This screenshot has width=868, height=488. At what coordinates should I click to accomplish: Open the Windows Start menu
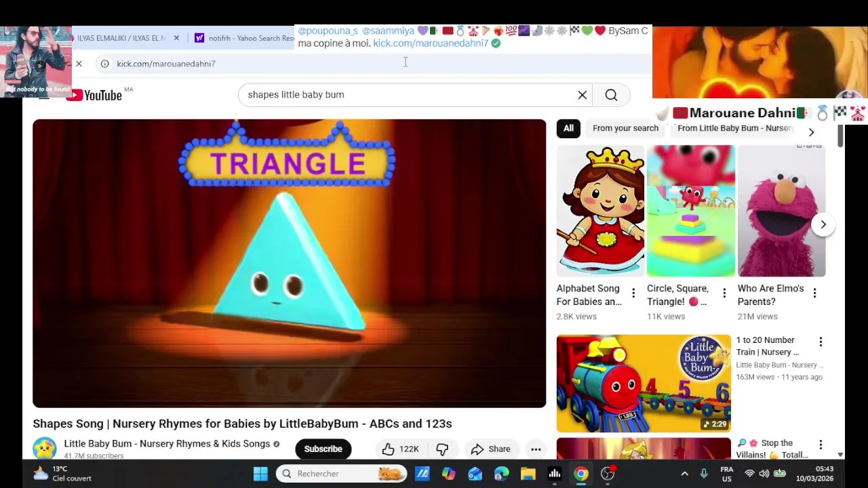pyautogui.click(x=260, y=474)
